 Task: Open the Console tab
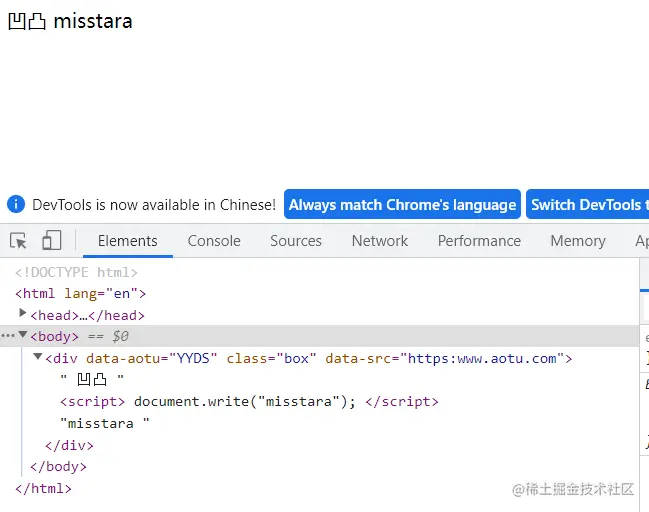tap(214, 241)
